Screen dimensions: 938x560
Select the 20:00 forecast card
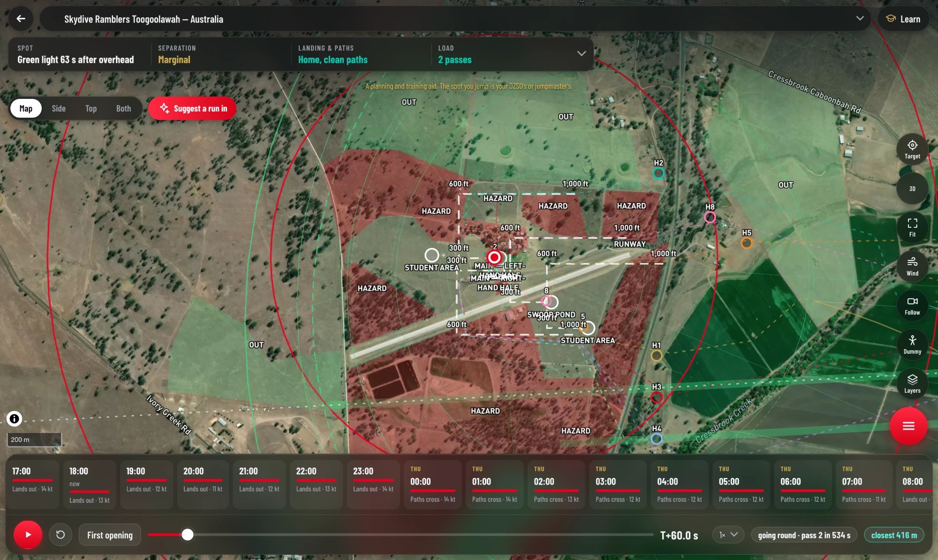pos(203,484)
